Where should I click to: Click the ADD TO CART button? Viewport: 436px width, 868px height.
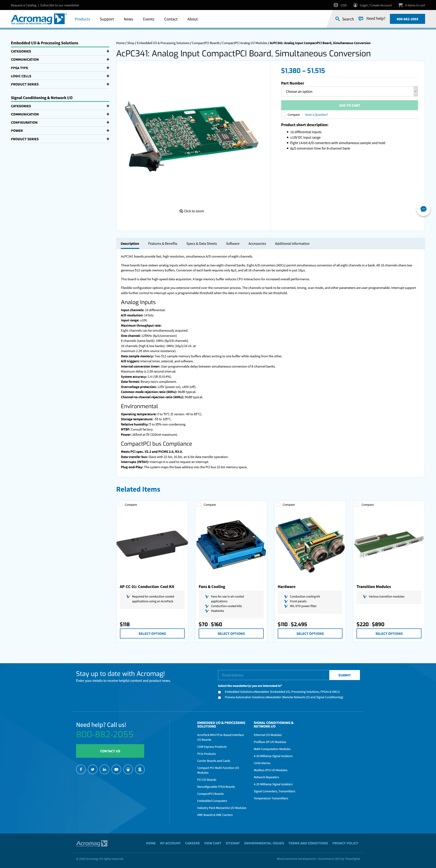[349, 105]
